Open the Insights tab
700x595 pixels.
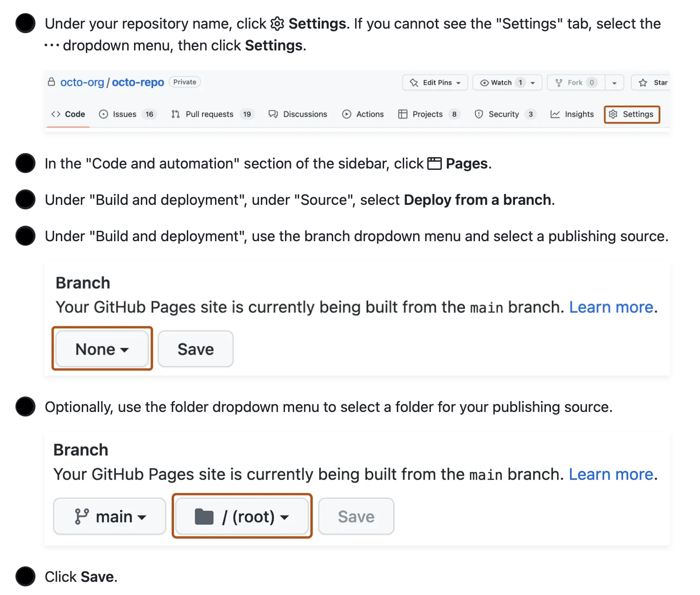572,114
